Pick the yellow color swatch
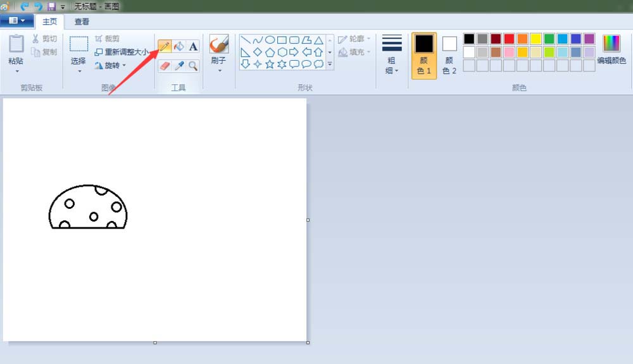The width and height of the screenshot is (633, 364). coord(536,39)
